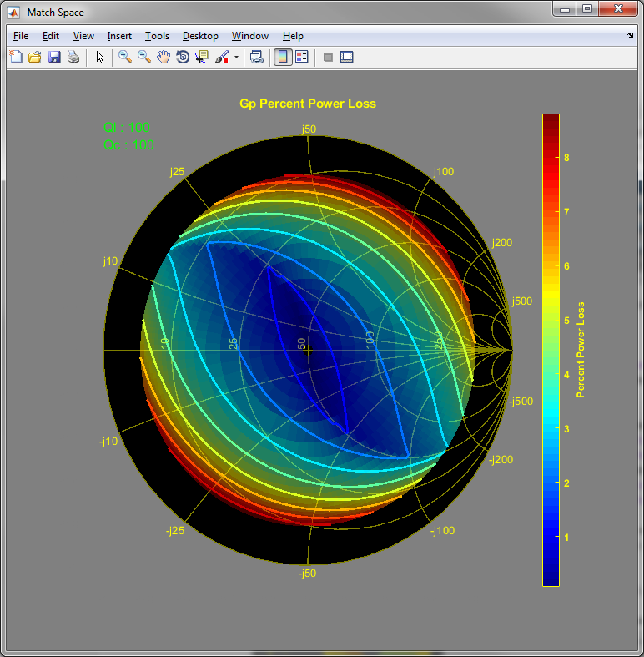Print the figure using the printer icon
Image resolution: width=644 pixels, height=657 pixels.
73,57
